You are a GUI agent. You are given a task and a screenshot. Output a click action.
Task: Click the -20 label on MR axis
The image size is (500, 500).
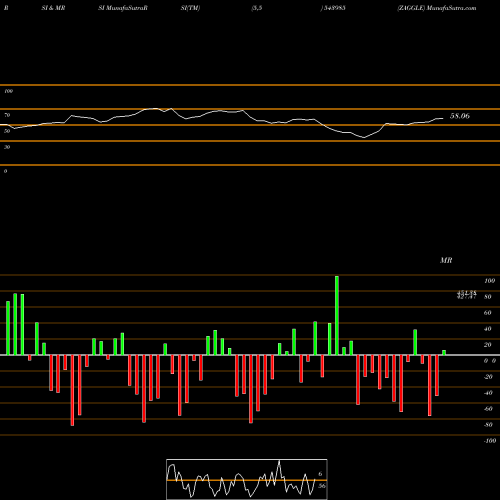click(488, 377)
